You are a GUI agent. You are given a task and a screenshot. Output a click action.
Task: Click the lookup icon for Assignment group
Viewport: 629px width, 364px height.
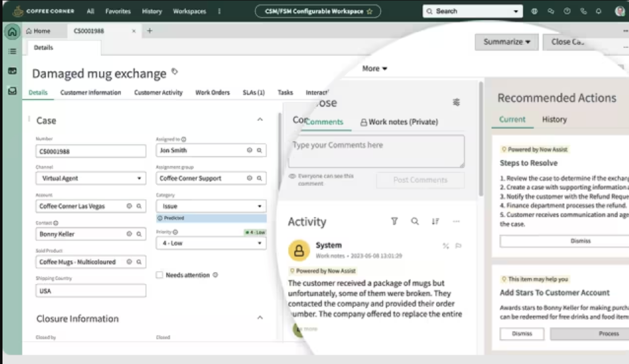(x=259, y=178)
